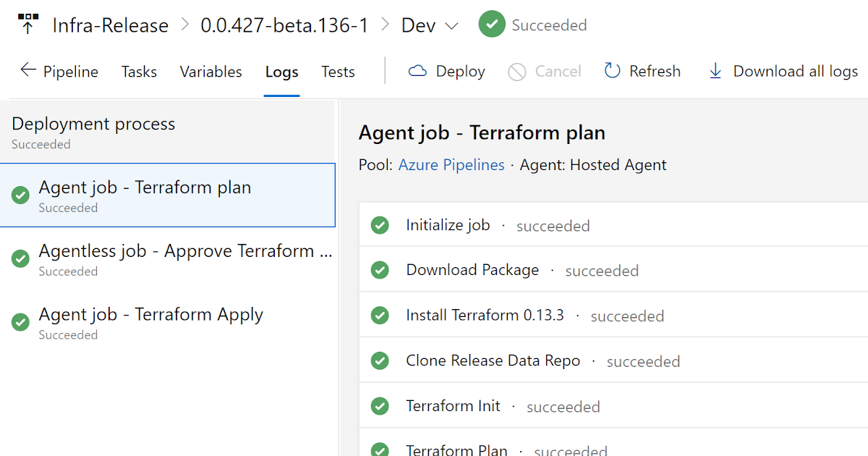This screenshot has width=868, height=456.
Task: Open the Azure Pipelines pool link
Action: (x=451, y=164)
